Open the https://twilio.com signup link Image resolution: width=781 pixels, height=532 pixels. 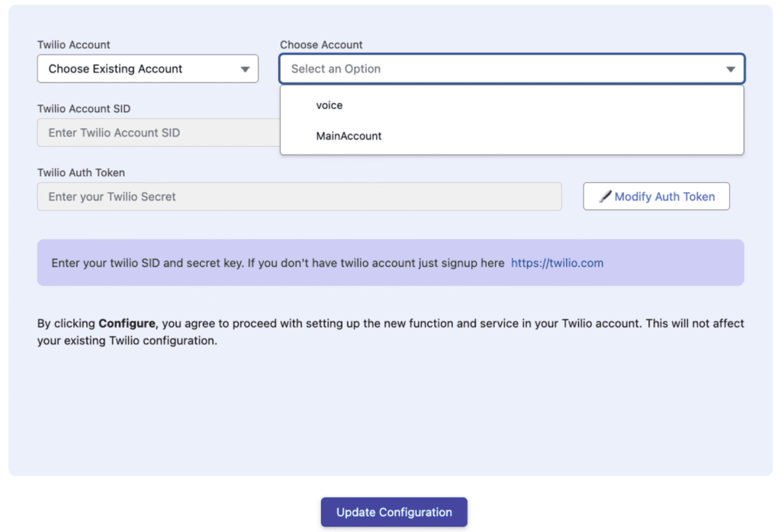click(557, 263)
